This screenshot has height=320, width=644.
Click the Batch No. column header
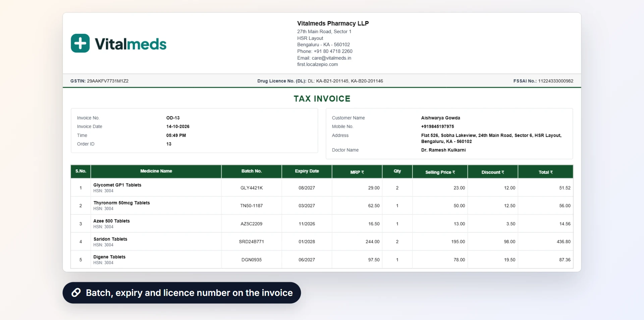pyautogui.click(x=252, y=171)
